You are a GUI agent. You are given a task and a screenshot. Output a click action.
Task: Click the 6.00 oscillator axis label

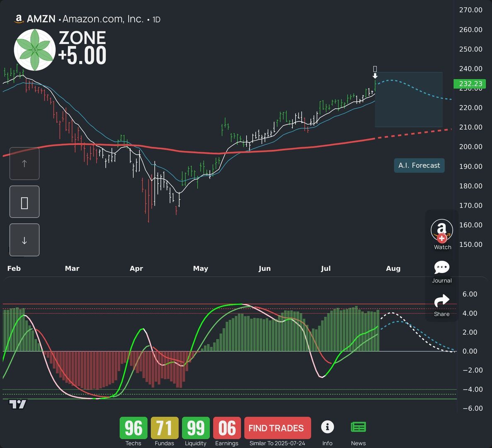click(470, 294)
